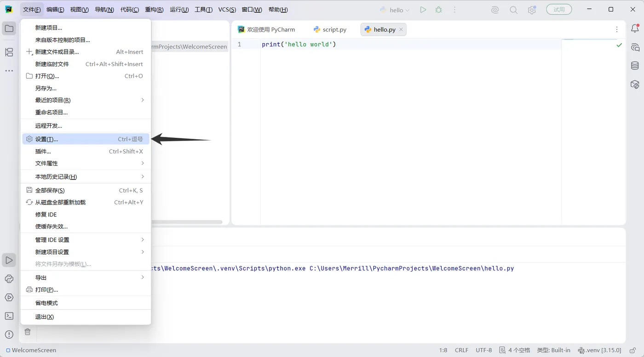Viewport: 644px width, 357px height.
Task: Switch to the script.py editor tab
Action: point(330,29)
